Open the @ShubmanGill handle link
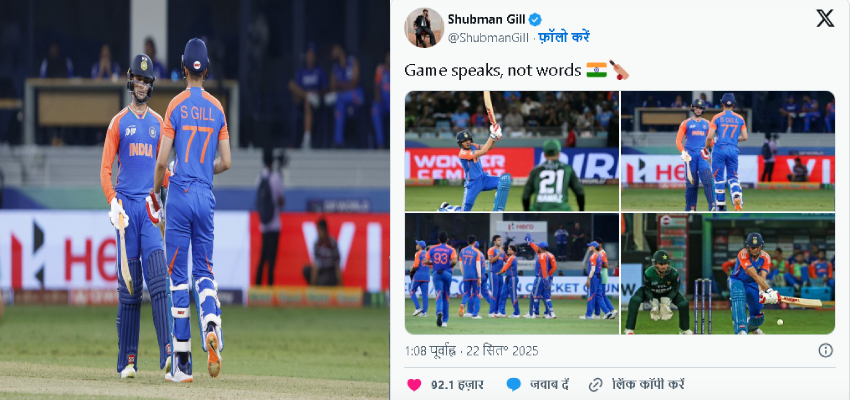 pos(490,37)
